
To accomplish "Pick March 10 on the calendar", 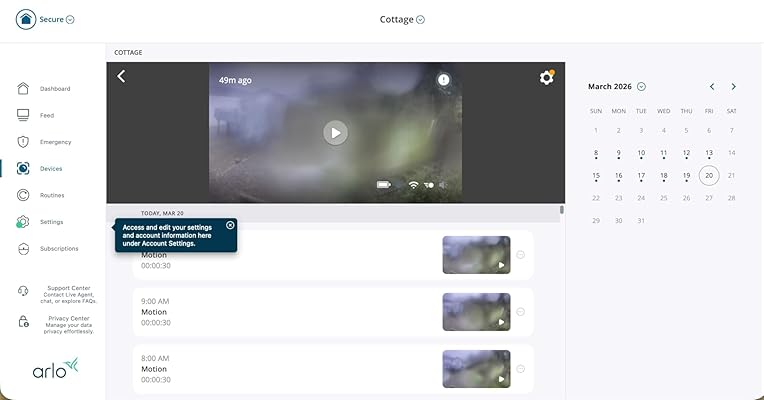I will (x=641, y=153).
